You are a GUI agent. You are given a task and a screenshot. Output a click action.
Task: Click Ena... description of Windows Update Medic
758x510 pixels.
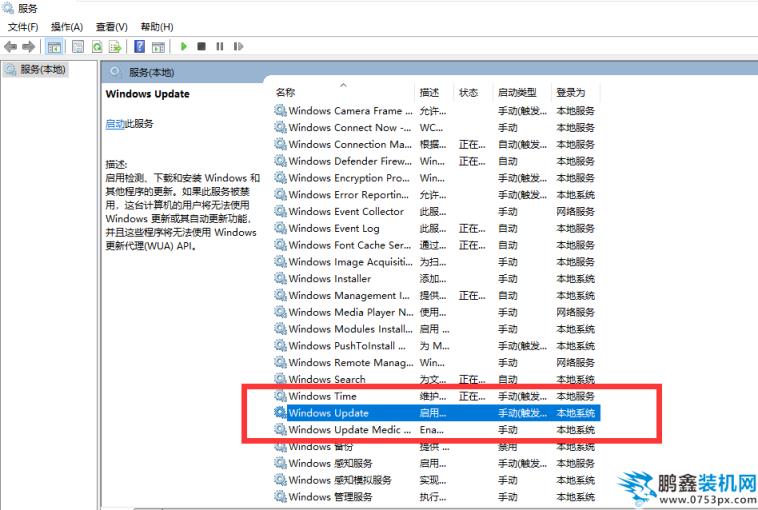pyautogui.click(x=431, y=430)
